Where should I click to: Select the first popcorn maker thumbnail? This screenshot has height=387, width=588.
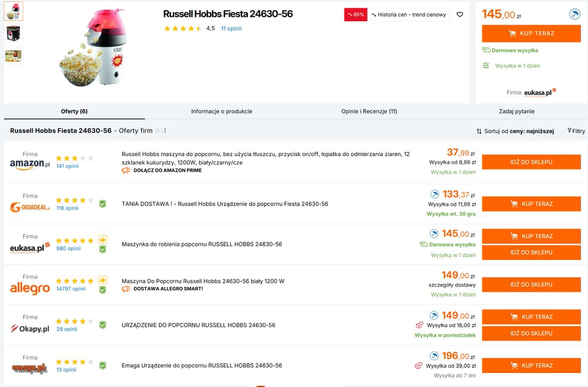coord(13,11)
